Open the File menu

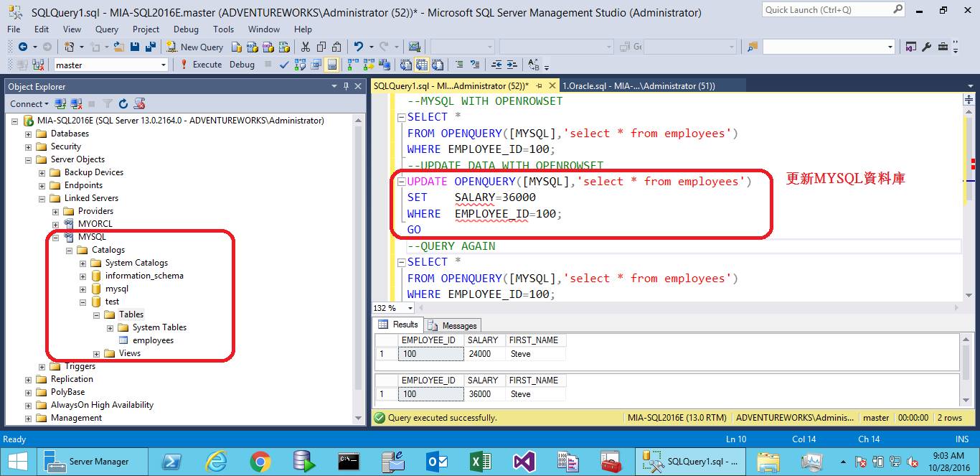14,29
